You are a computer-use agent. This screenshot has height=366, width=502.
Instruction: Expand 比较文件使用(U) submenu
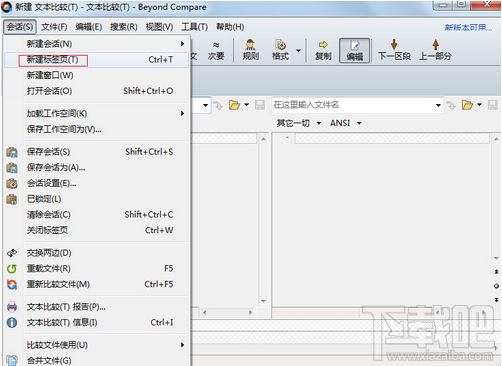(x=97, y=345)
